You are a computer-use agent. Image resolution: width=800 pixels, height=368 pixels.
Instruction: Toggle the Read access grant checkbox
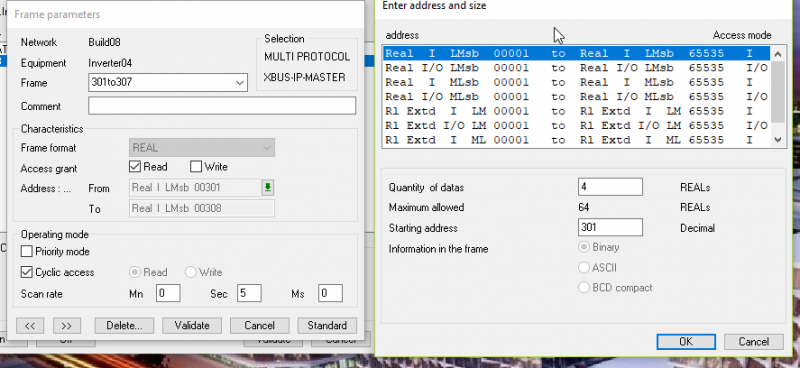(135, 166)
